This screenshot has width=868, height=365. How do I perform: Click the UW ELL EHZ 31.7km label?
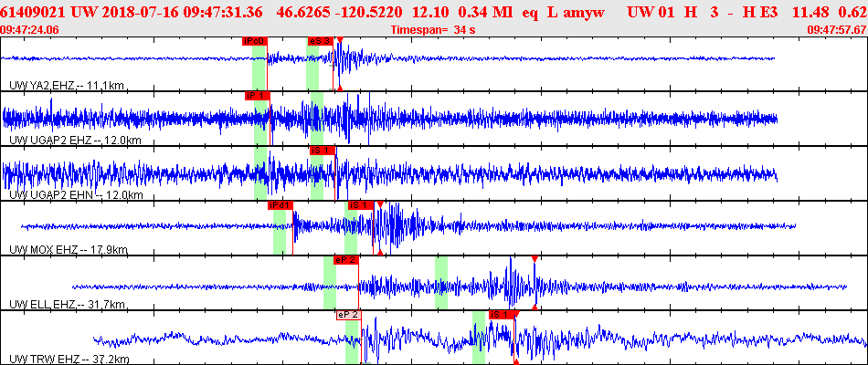point(67,305)
